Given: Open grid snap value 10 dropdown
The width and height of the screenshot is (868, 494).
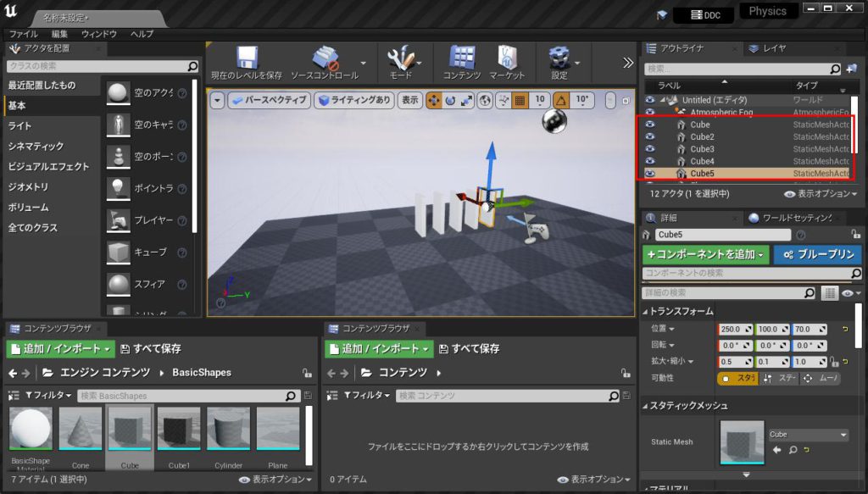Looking at the screenshot, I should pos(540,100).
